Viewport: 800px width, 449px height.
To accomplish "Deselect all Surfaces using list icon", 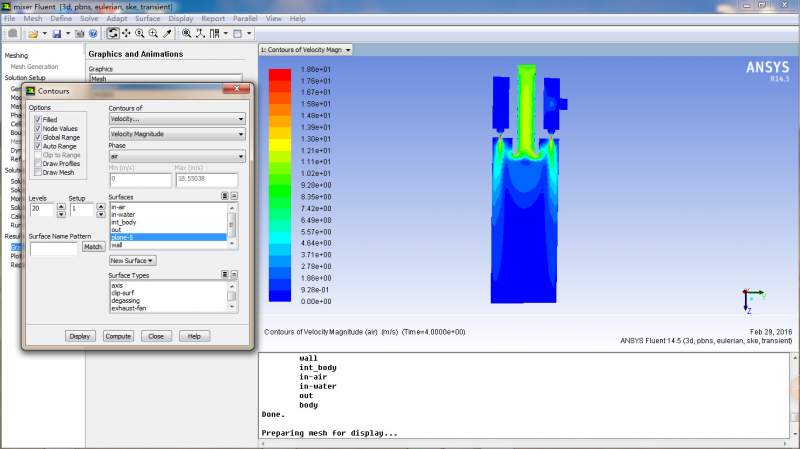I will (234, 196).
